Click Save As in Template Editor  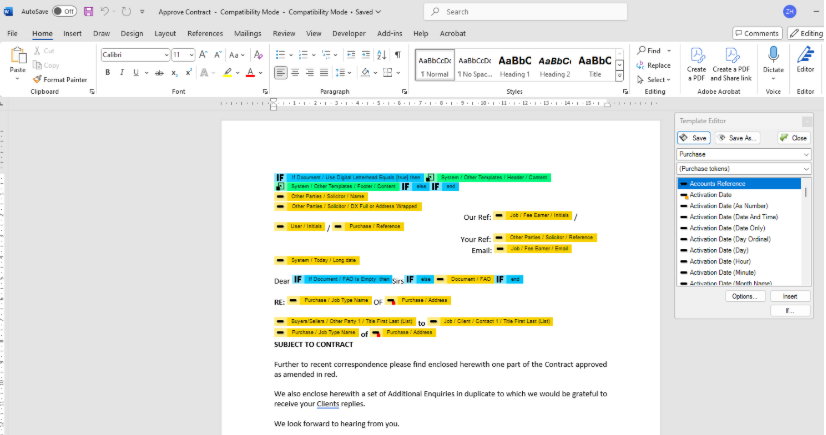(738, 138)
